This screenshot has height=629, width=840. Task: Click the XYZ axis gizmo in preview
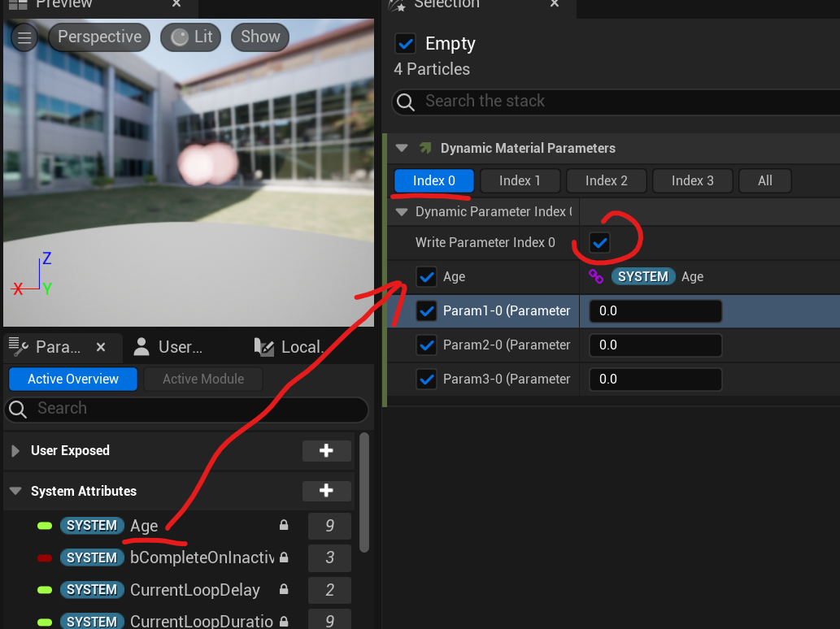pos(33,274)
